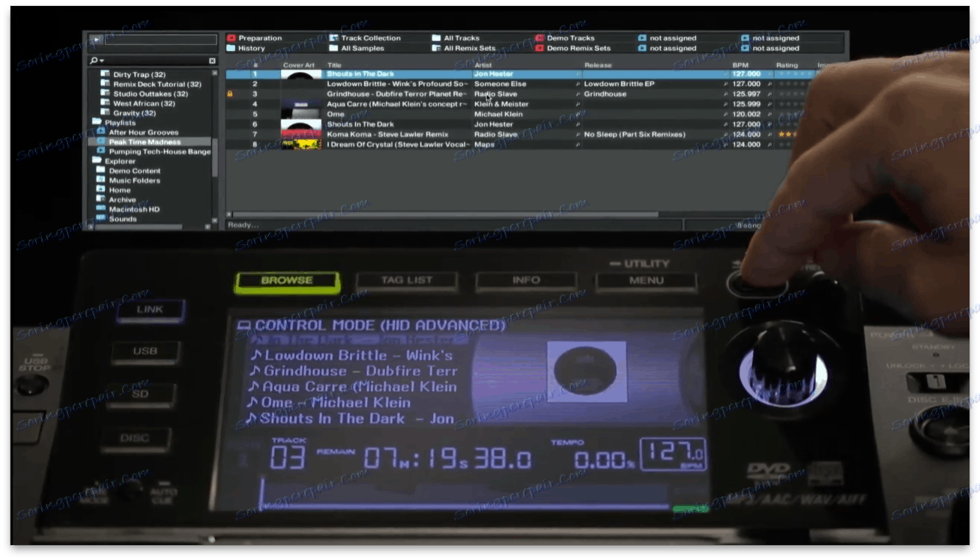Image resolution: width=980 pixels, height=560 pixels.
Task: Click magnifier icon beside Someone Else artist
Action: [578, 85]
